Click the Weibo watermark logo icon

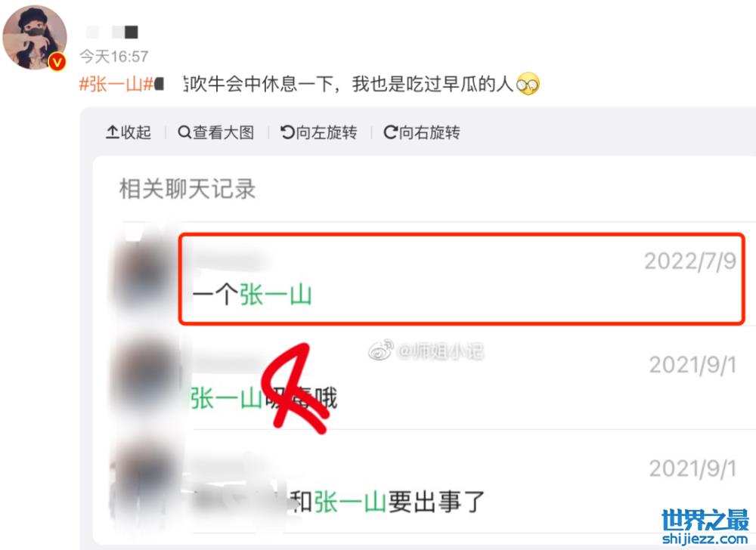(x=381, y=351)
